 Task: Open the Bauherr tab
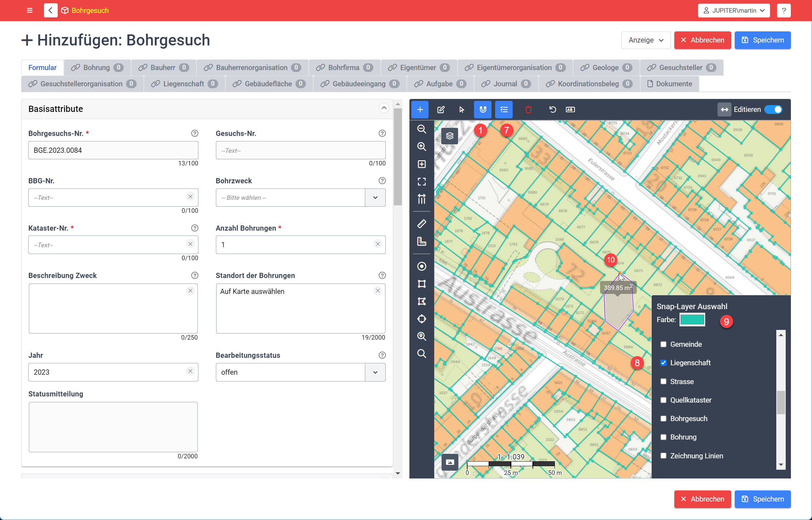164,67
